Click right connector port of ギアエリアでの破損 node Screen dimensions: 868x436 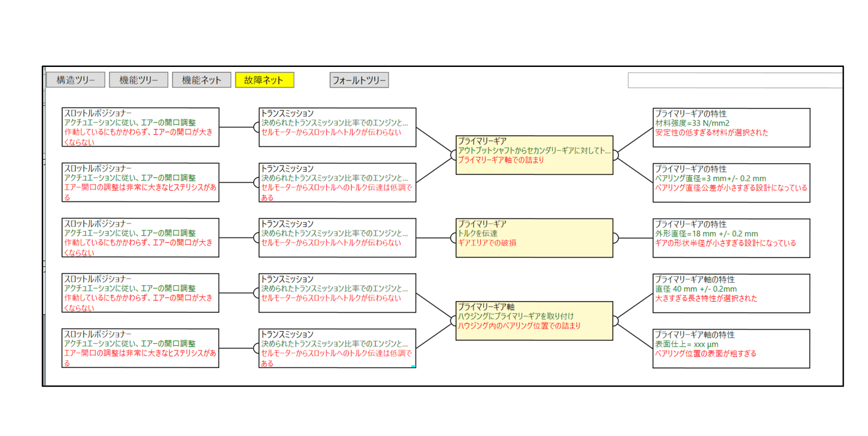(615, 238)
